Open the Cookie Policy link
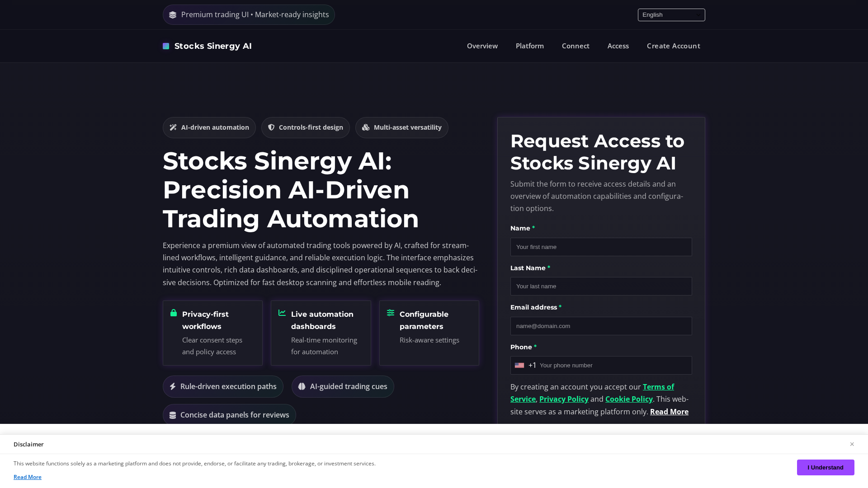The image size is (868, 488). [x=629, y=399]
